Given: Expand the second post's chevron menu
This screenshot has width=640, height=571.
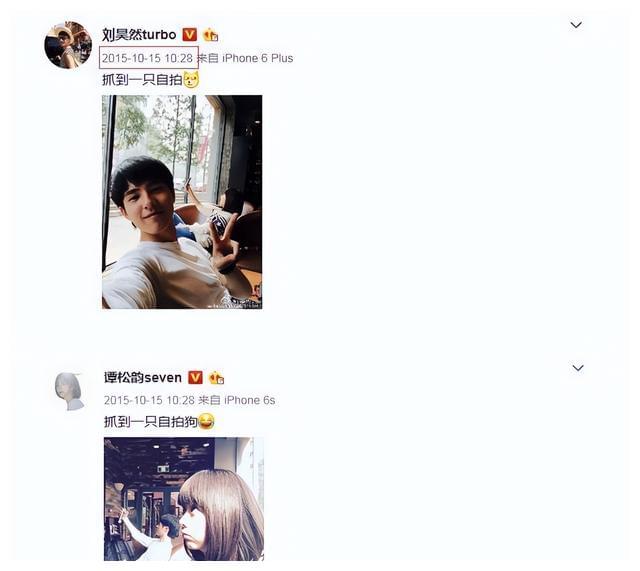Looking at the screenshot, I should coord(577,368).
